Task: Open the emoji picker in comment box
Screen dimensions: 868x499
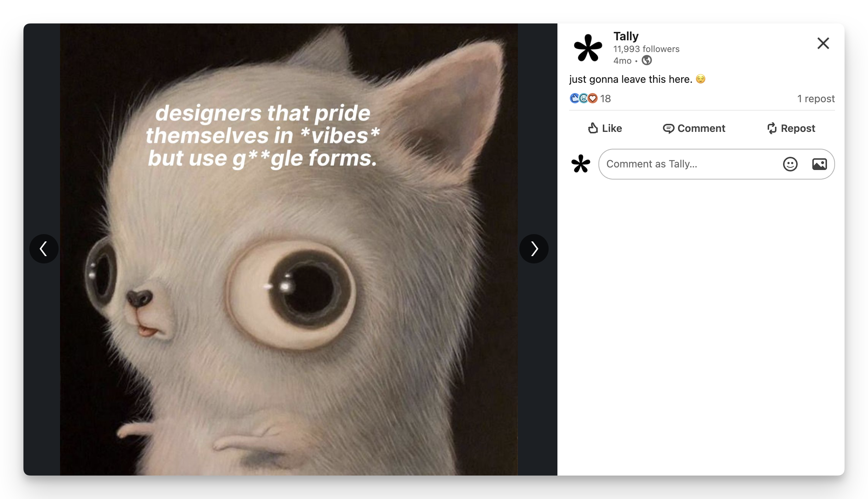Action: coord(790,164)
